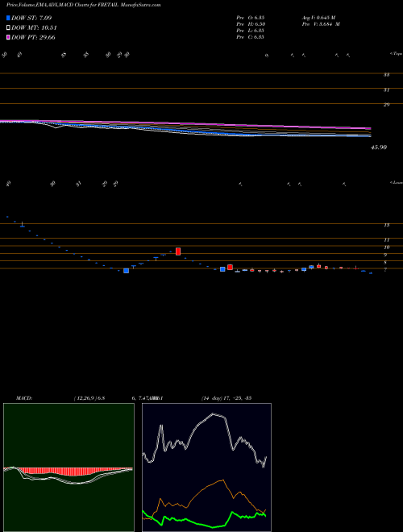Click the 31 axis label on upper chart
The width and height of the screenshot is (403, 532).
pos(386,90)
